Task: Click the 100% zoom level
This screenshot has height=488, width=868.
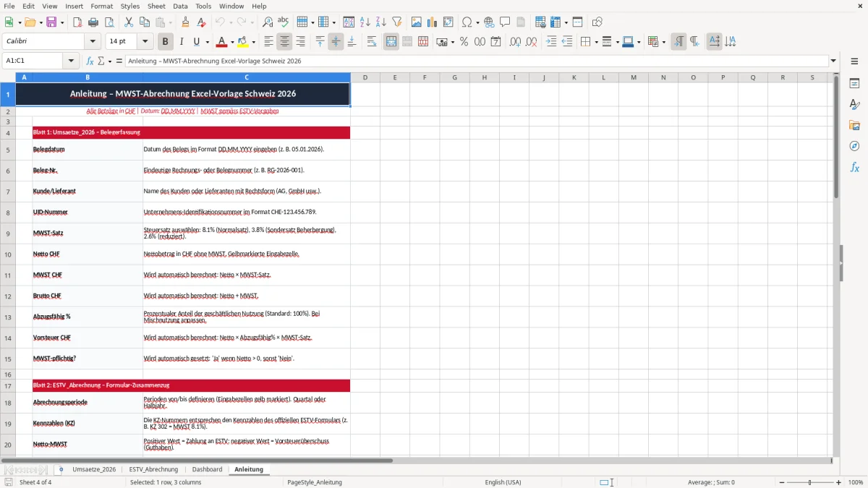Action: click(x=856, y=482)
